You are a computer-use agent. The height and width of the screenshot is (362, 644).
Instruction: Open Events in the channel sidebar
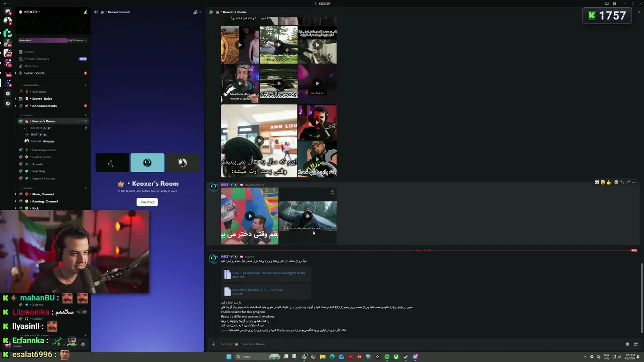click(52, 52)
